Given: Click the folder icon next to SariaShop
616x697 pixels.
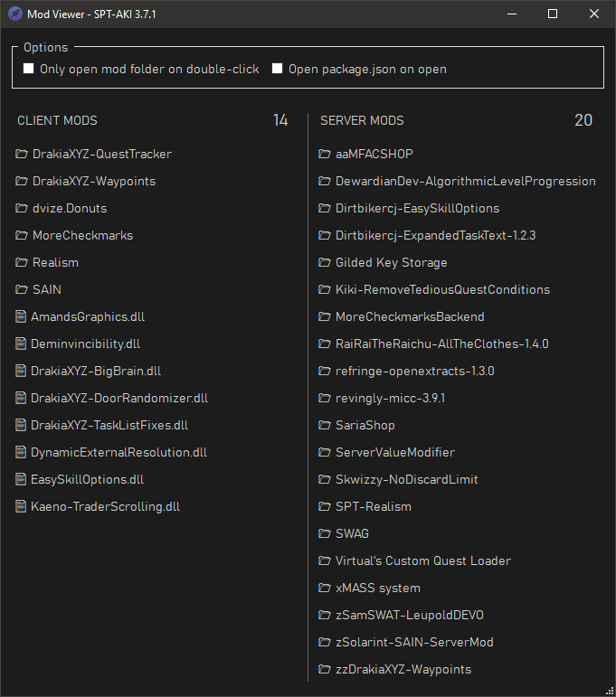Looking at the screenshot, I should point(325,425).
